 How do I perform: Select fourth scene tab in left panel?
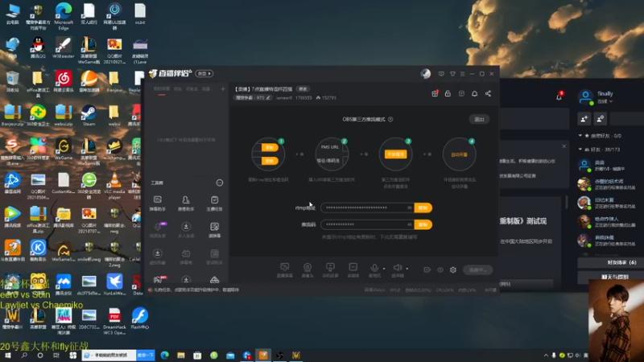pos(206,89)
